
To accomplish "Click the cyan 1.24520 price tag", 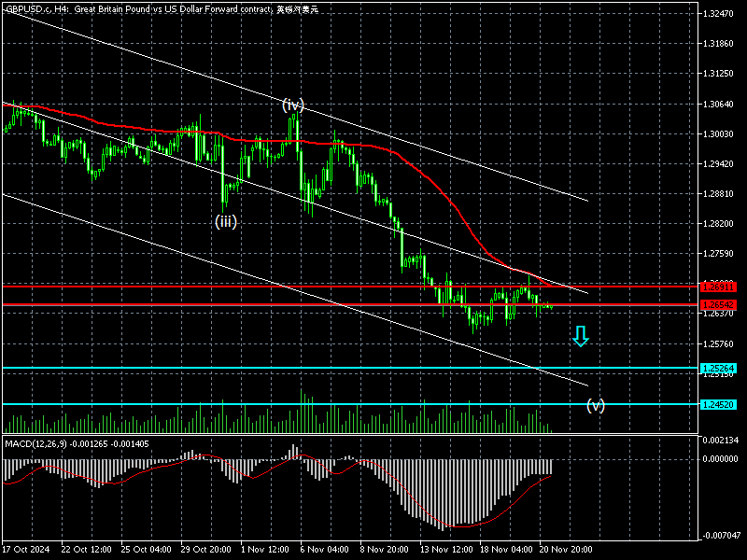I will point(718,405).
